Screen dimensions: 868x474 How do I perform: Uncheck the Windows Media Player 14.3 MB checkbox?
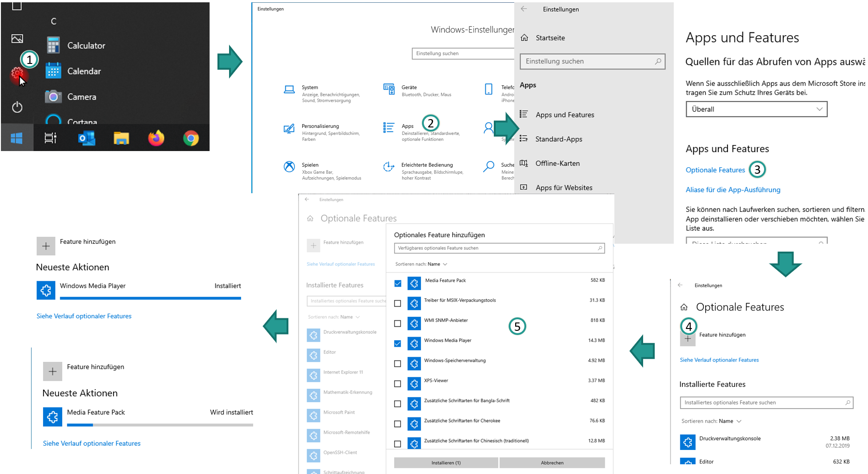tap(397, 343)
